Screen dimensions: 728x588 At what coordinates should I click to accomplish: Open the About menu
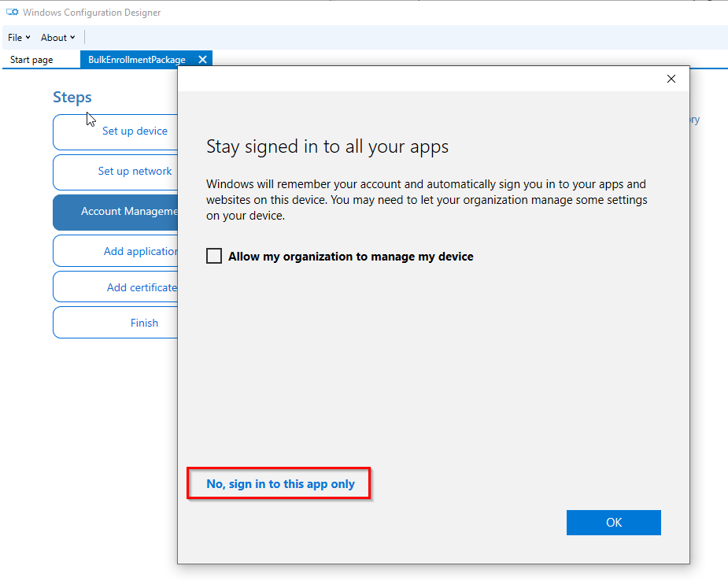coord(57,38)
